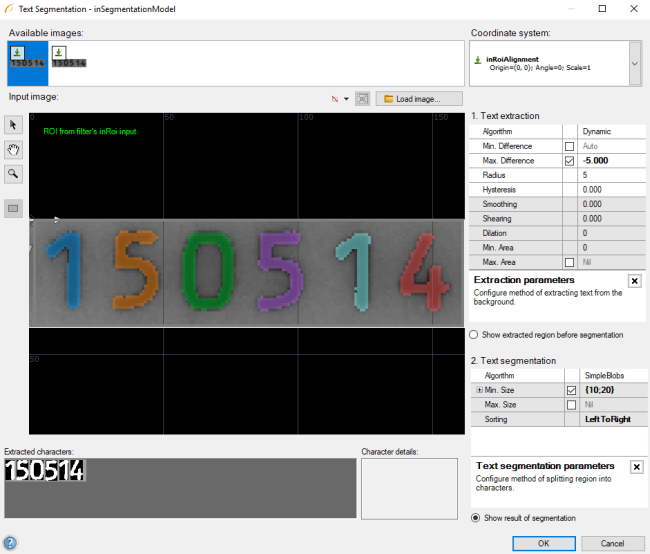The height and width of the screenshot is (554, 650).
Task: Expand the Min. Size property row
Action: (x=479, y=390)
